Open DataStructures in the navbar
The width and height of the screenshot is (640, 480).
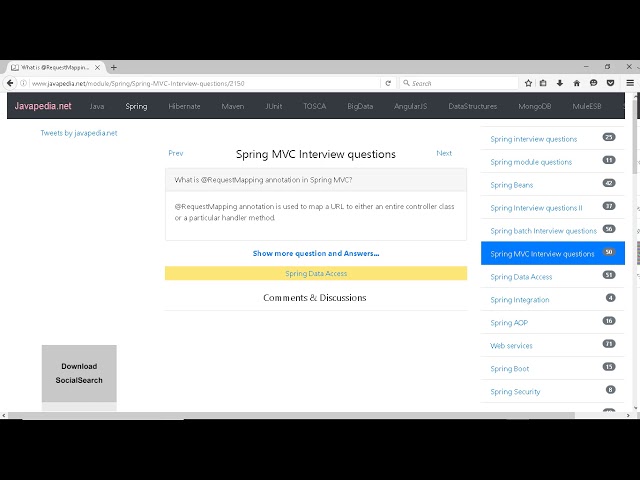473,106
